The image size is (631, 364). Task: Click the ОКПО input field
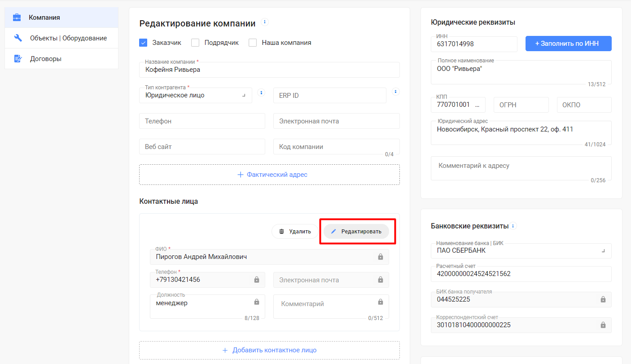click(584, 105)
